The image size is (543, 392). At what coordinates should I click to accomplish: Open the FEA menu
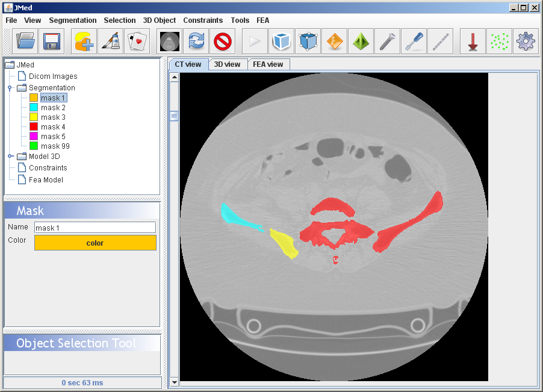tap(262, 20)
